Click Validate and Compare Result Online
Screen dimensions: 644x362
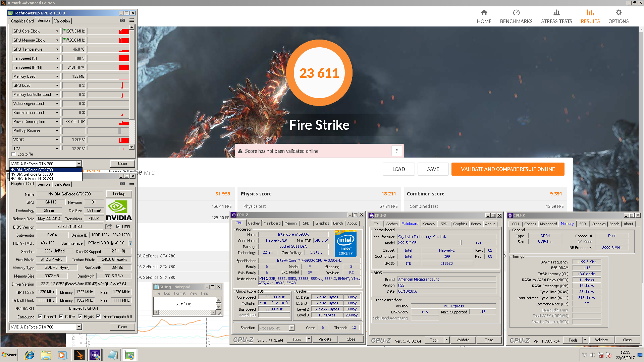[508, 169]
